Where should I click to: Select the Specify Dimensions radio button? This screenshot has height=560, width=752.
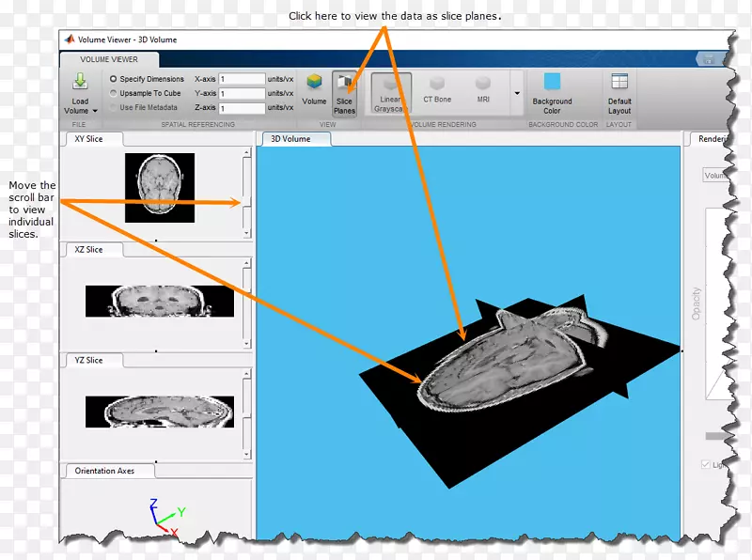[x=114, y=80]
